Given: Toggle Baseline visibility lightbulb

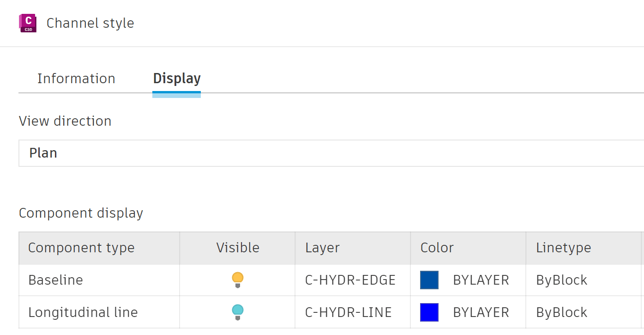Looking at the screenshot, I should [237, 280].
